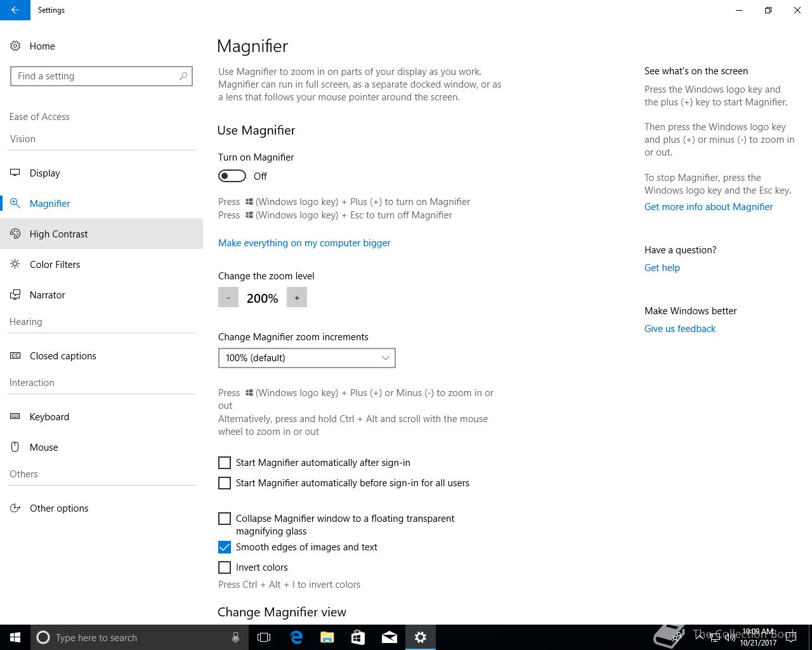
Task: Decrease zoom level with the minus button
Action: tap(228, 297)
